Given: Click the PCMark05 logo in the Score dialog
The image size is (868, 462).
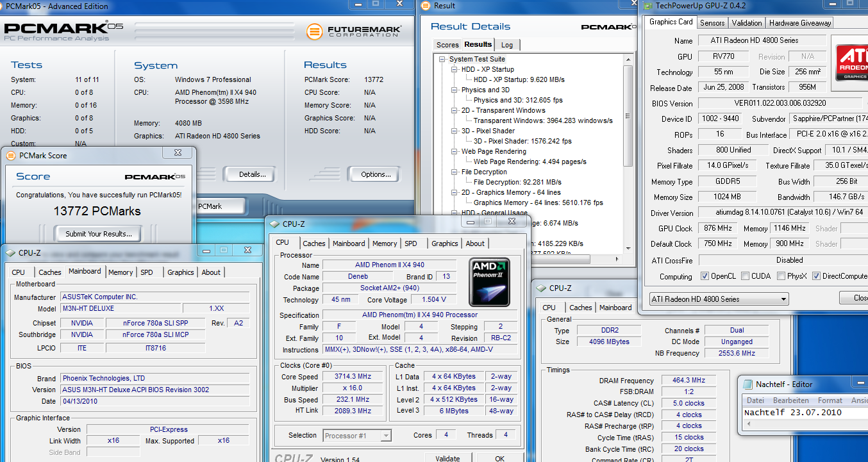Looking at the screenshot, I should pos(154,176).
